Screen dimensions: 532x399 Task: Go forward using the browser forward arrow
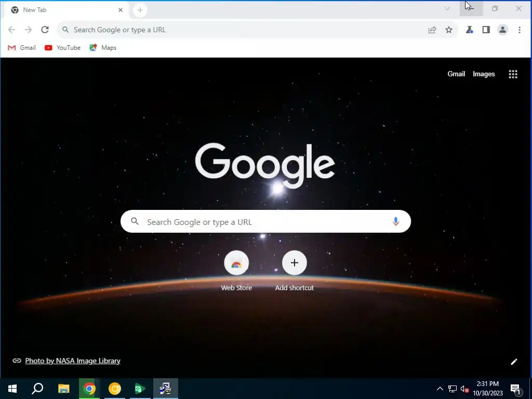(28, 30)
